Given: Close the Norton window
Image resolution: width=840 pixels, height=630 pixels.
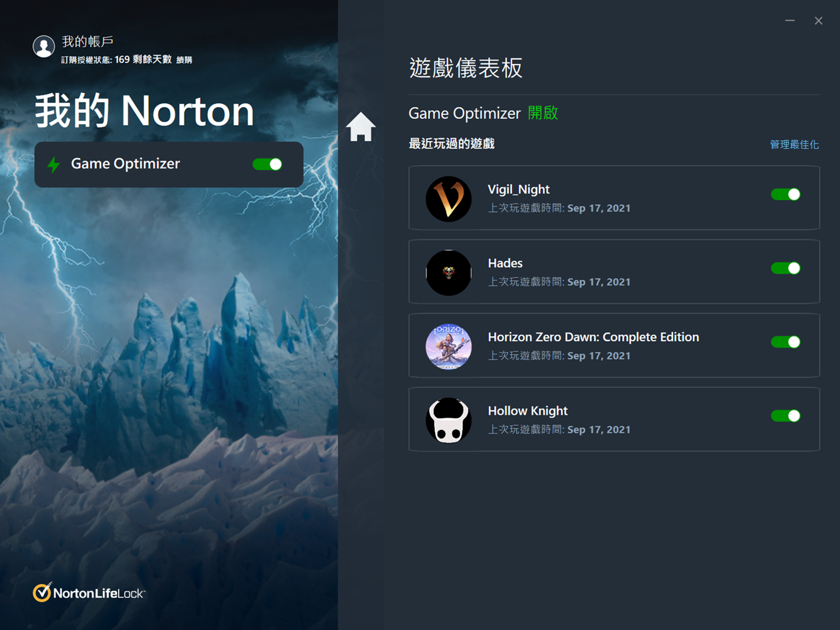Looking at the screenshot, I should pyautogui.click(x=819, y=21).
